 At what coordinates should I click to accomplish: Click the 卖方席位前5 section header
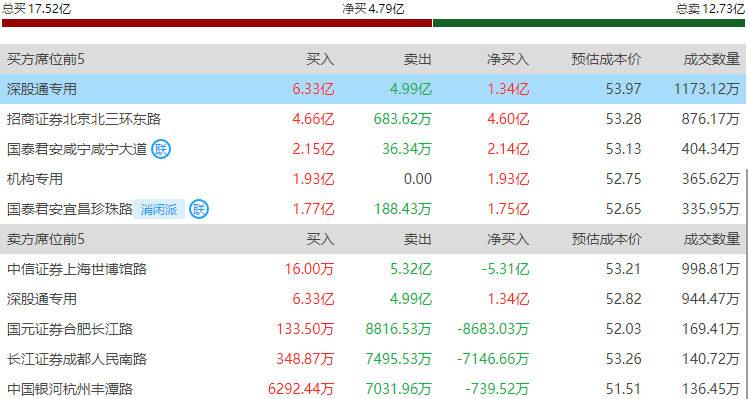pyautogui.click(x=45, y=239)
